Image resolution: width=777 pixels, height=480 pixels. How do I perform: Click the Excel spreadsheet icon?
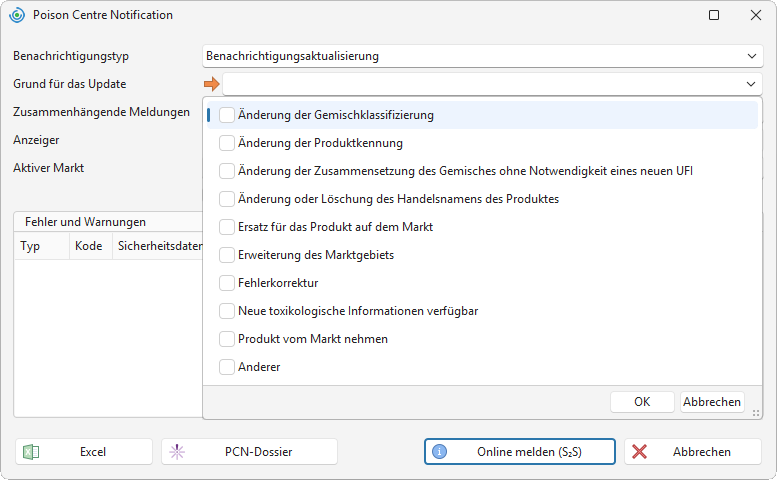(x=31, y=452)
